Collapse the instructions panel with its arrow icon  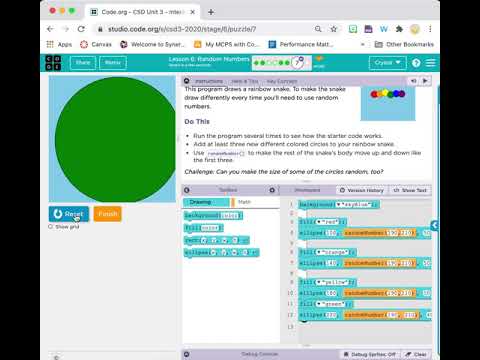[187, 81]
